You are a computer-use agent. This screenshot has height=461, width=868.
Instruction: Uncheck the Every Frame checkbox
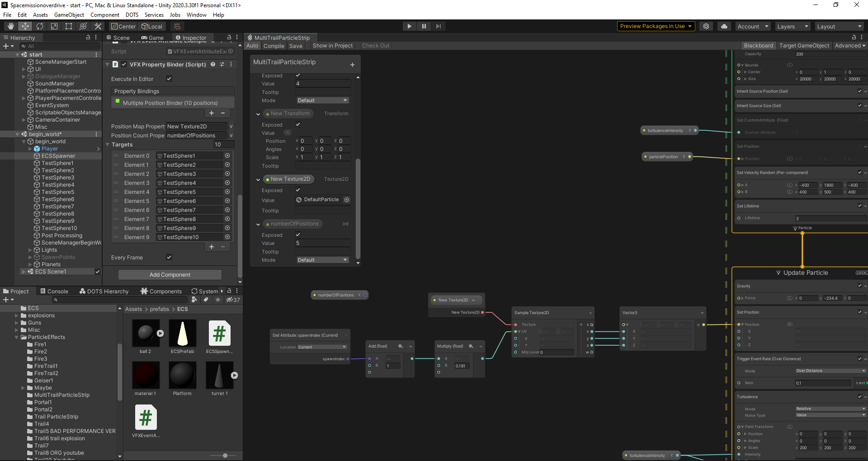point(169,257)
